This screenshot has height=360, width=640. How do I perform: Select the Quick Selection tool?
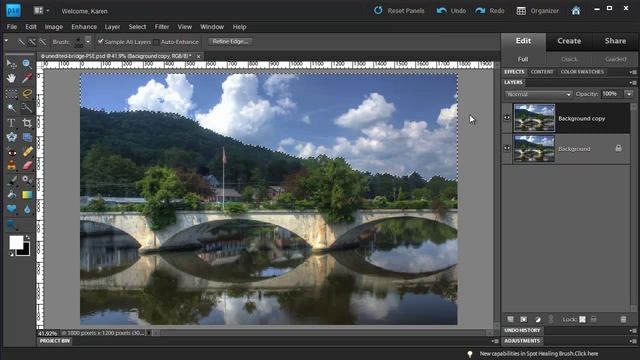click(27, 108)
